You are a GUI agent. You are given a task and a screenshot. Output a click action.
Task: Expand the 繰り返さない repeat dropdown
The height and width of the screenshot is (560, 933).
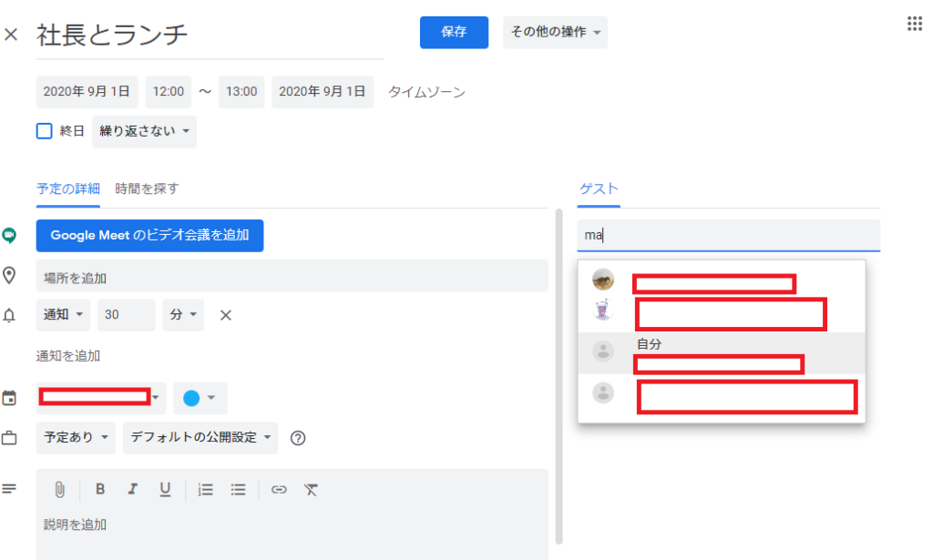point(144,131)
